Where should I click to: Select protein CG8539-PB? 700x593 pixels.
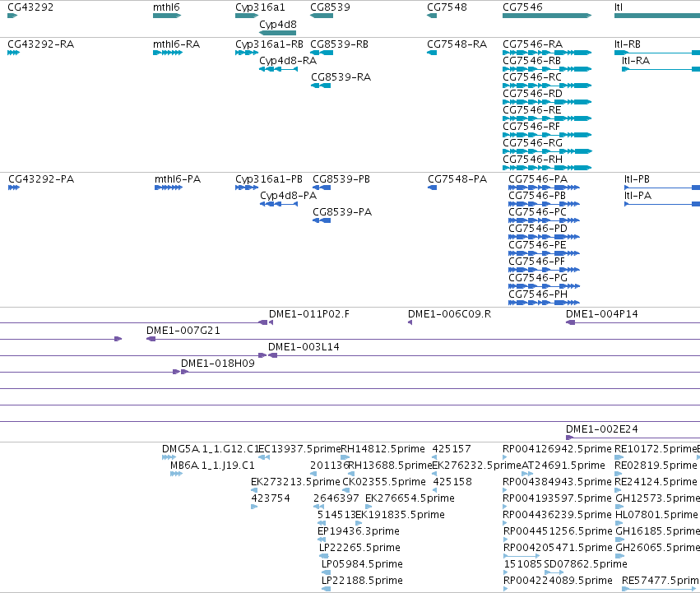[x=322, y=188]
